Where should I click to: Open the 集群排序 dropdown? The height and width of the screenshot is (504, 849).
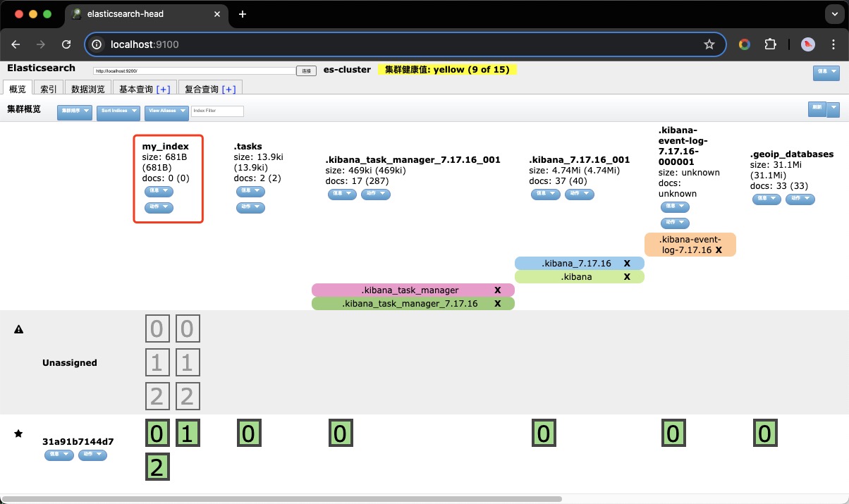point(74,111)
